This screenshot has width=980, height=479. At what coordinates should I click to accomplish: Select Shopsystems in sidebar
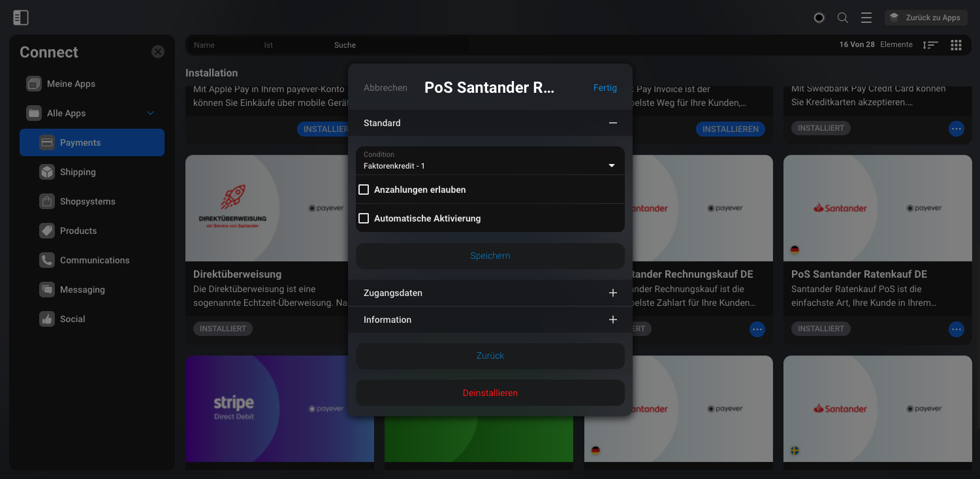click(x=87, y=201)
